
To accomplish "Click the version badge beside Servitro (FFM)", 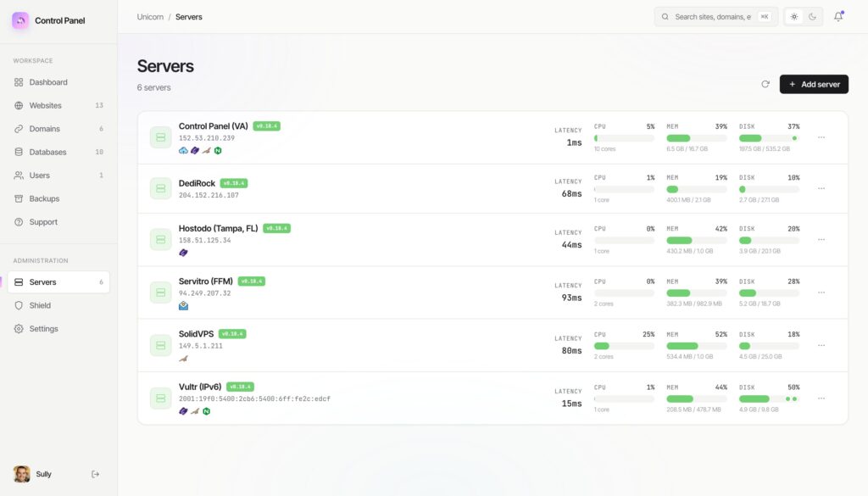I will [x=251, y=281].
